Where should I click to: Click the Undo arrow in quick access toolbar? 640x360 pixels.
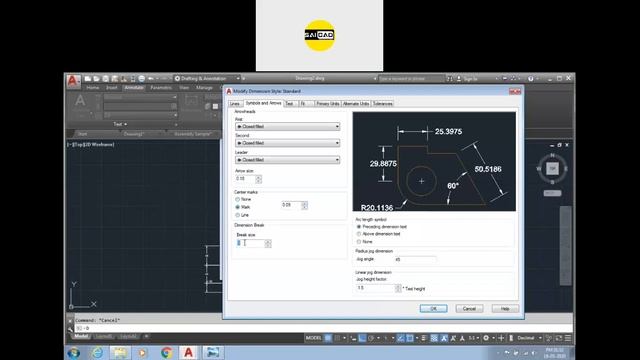(151, 78)
